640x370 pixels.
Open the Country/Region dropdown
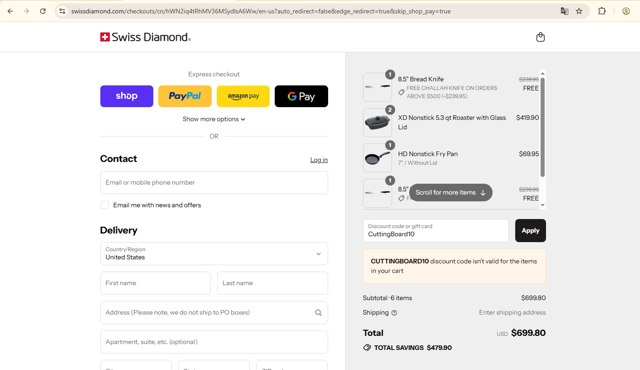point(214,253)
